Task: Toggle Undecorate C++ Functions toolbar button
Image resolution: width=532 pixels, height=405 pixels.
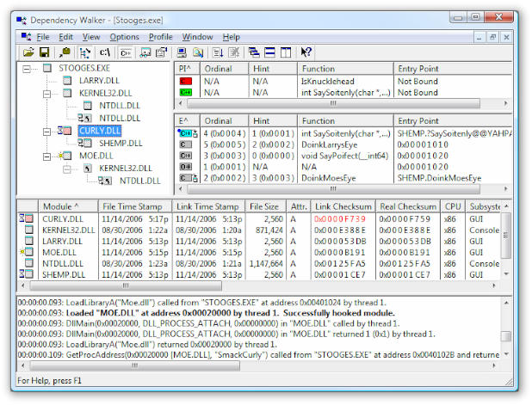Action: (126, 52)
